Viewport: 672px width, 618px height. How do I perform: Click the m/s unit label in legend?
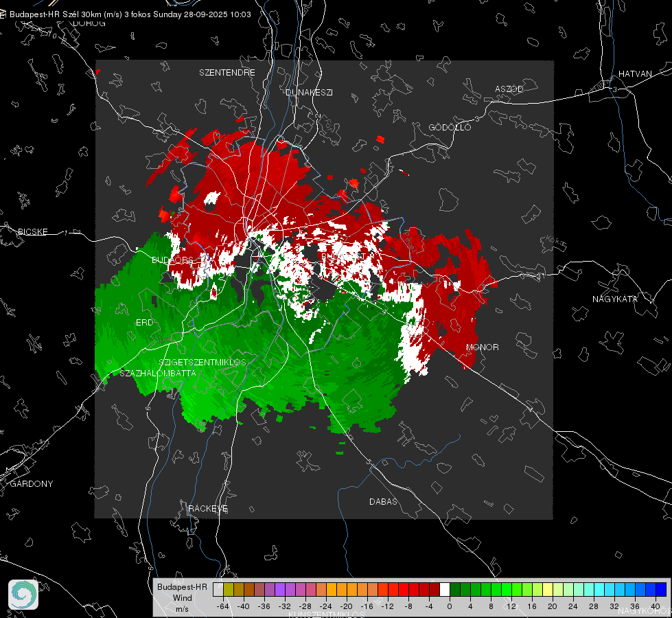182,609
